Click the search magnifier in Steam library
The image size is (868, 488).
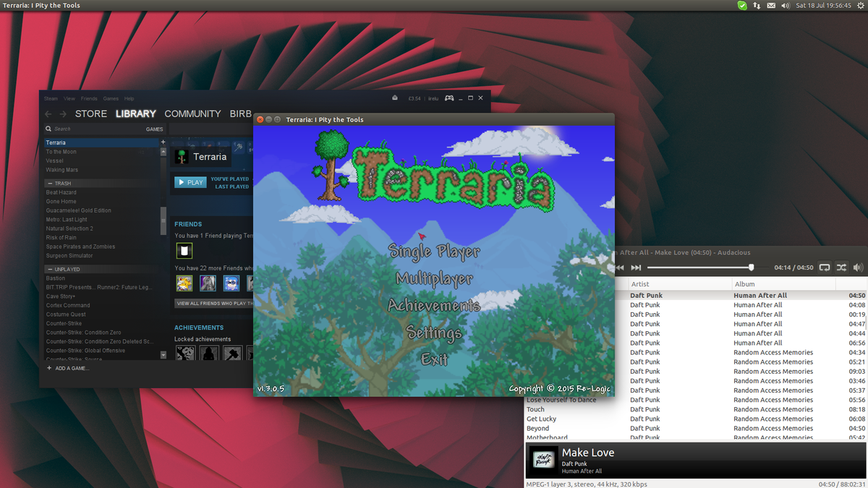[49, 129]
